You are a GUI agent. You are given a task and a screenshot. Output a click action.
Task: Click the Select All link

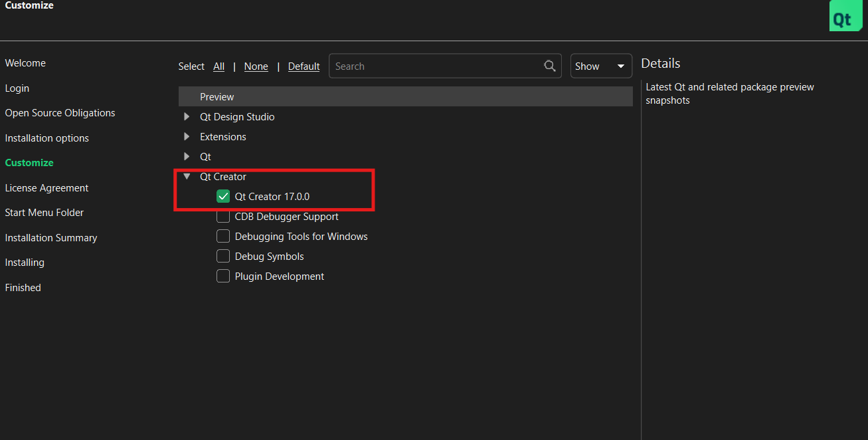pyautogui.click(x=219, y=66)
